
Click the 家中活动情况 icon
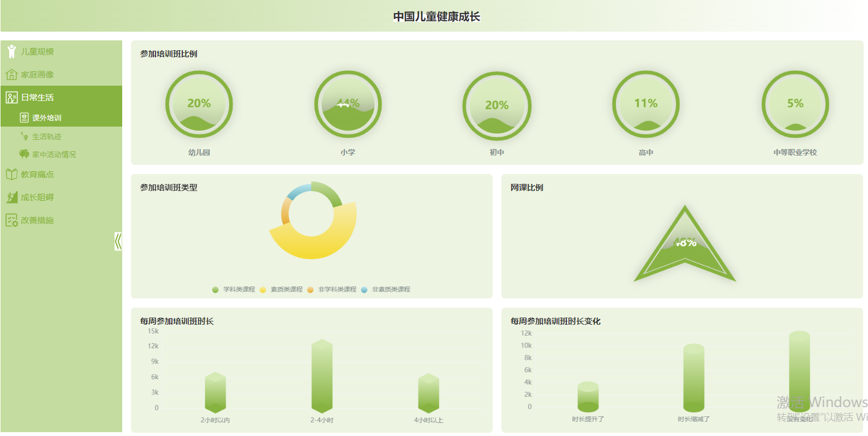pos(24,154)
